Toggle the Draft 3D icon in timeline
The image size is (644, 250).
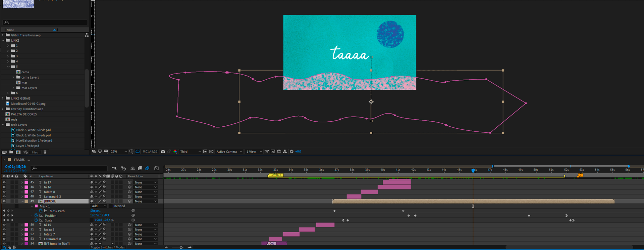pos(123,168)
